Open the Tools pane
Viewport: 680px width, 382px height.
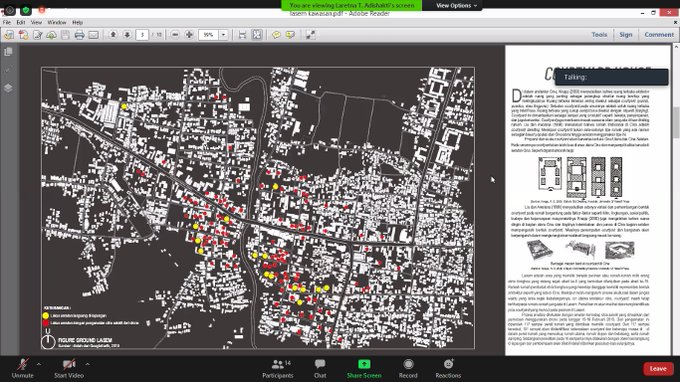pos(599,35)
